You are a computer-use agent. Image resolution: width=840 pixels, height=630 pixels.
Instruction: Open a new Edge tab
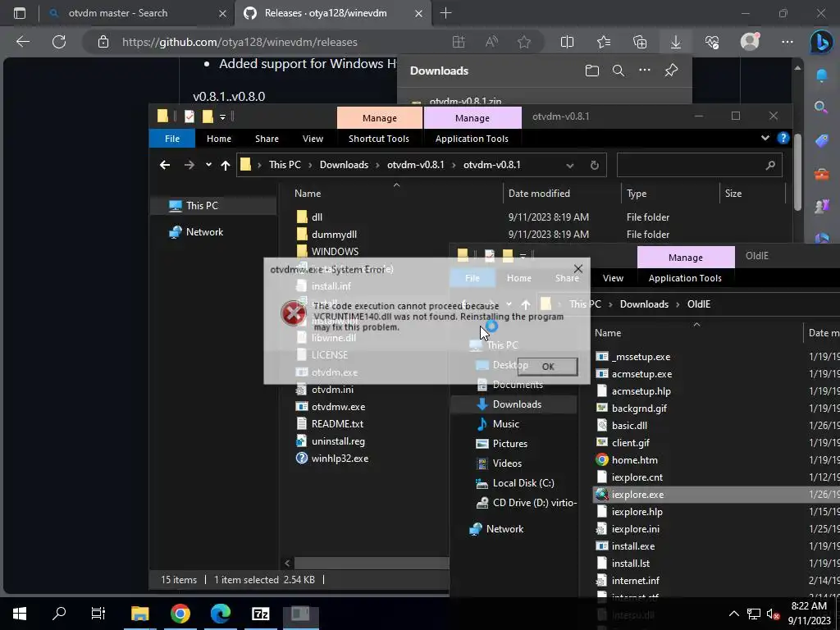[445, 13]
